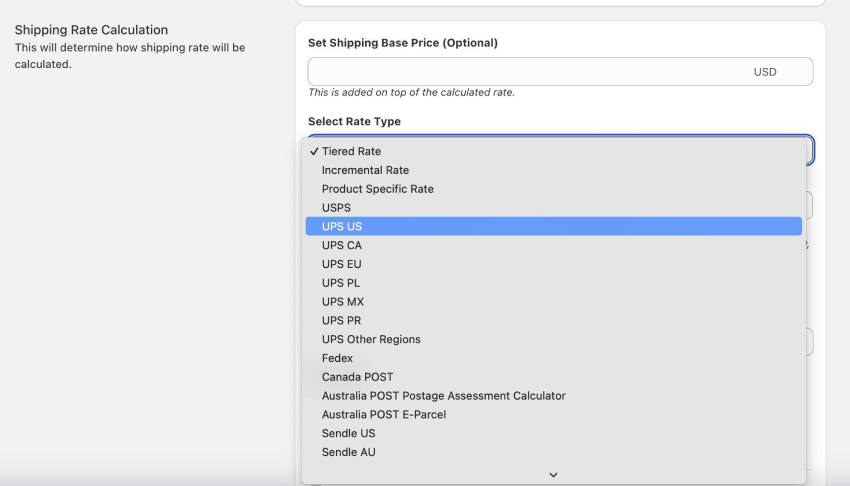
Task: Pick USPS rate type
Action: [x=553, y=208]
